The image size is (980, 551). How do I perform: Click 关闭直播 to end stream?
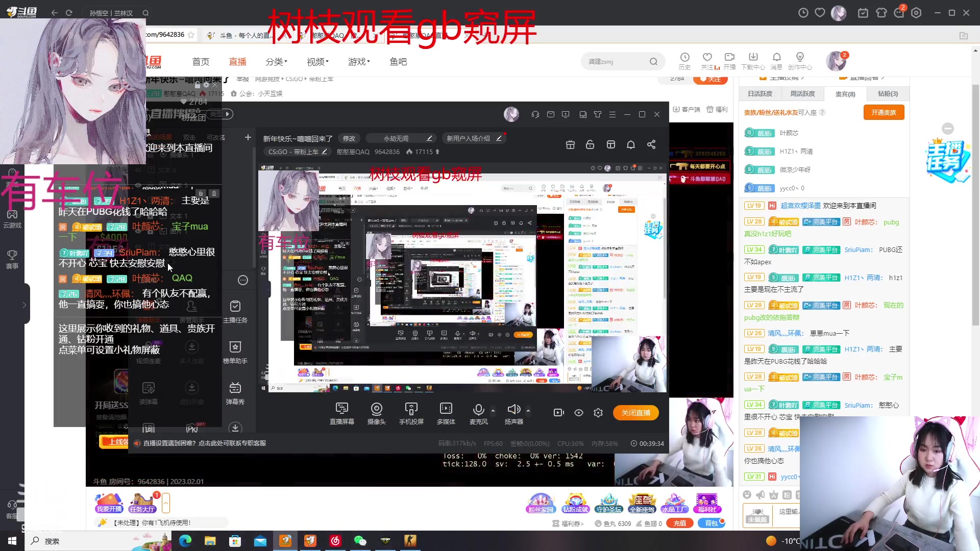click(x=636, y=413)
